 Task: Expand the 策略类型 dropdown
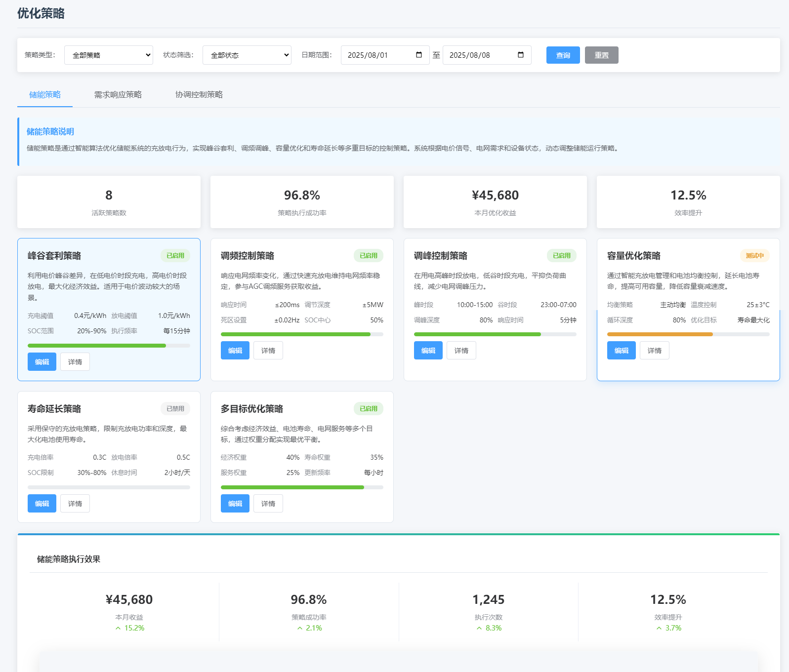pyautogui.click(x=109, y=55)
